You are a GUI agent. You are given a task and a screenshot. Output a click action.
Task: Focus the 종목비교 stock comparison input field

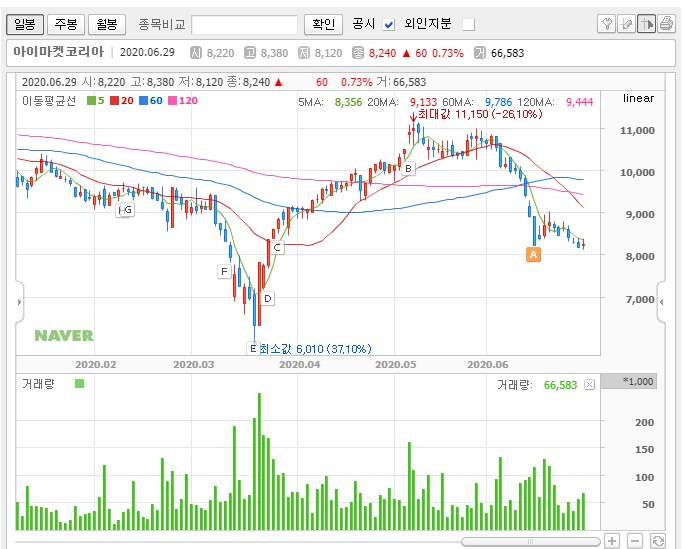pos(244,24)
